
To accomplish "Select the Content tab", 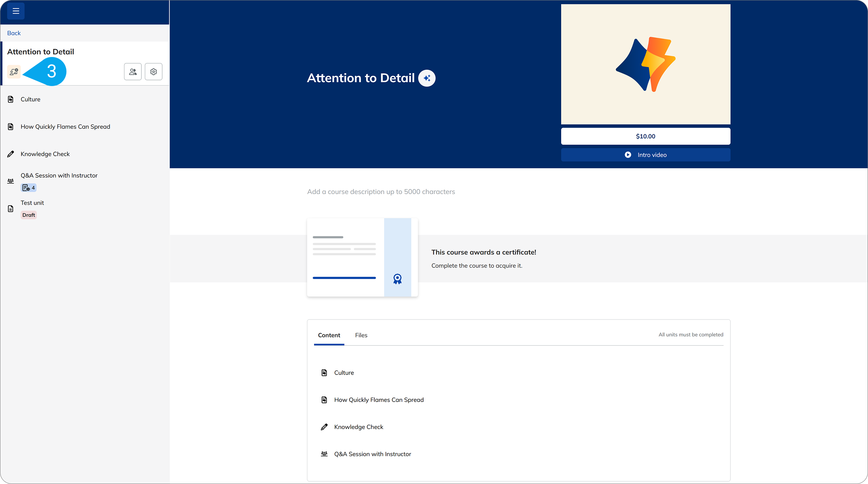I will 329,335.
